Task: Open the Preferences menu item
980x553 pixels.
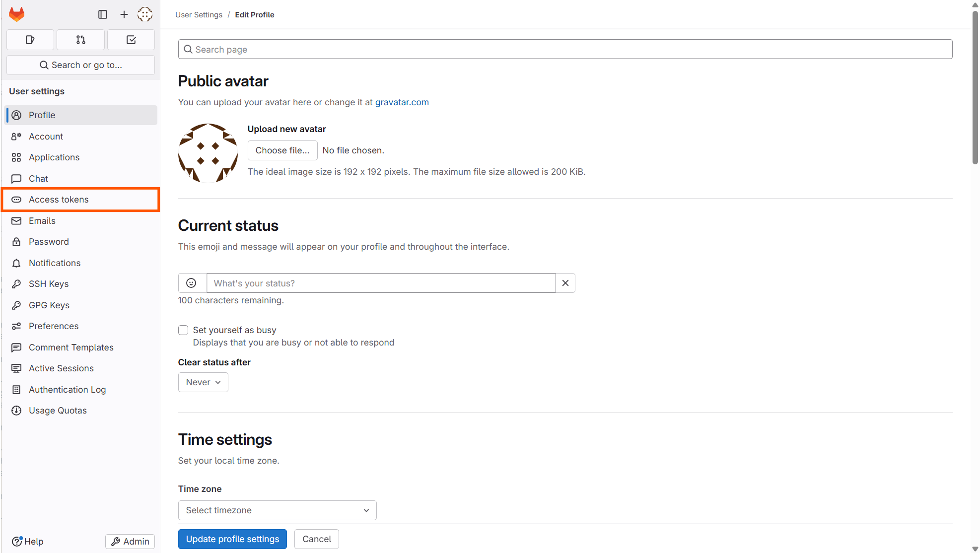Action: click(x=54, y=326)
